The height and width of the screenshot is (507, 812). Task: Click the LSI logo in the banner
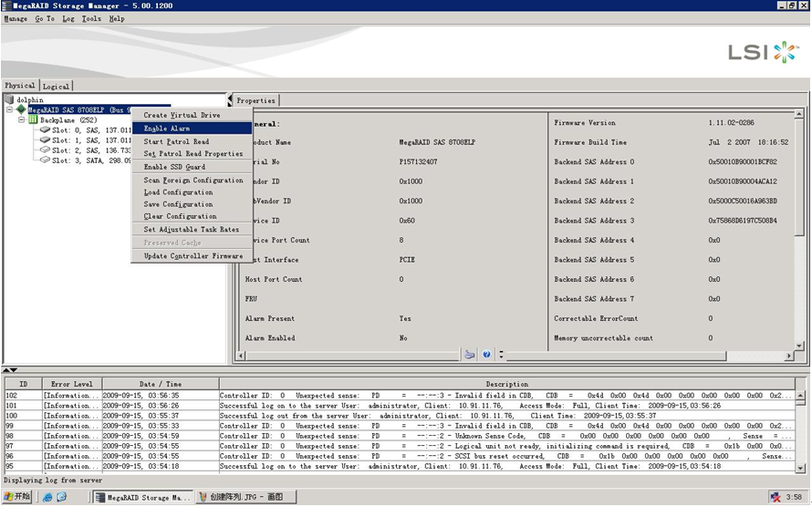click(x=763, y=52)
